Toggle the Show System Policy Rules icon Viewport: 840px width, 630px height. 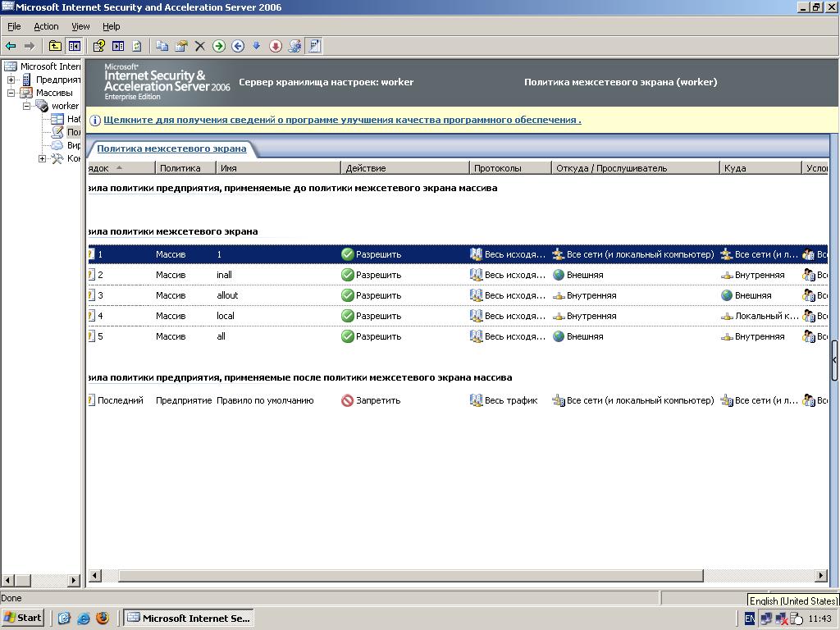click(314, 46)
